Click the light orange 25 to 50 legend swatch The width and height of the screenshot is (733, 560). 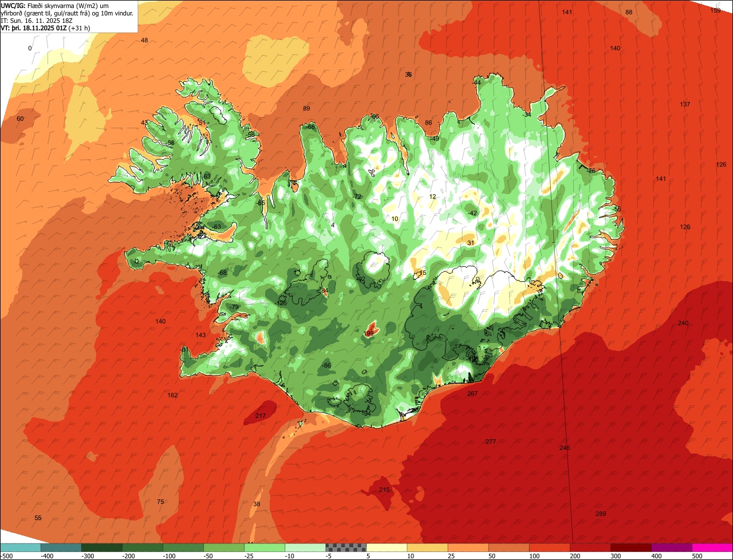coord(468,547)
